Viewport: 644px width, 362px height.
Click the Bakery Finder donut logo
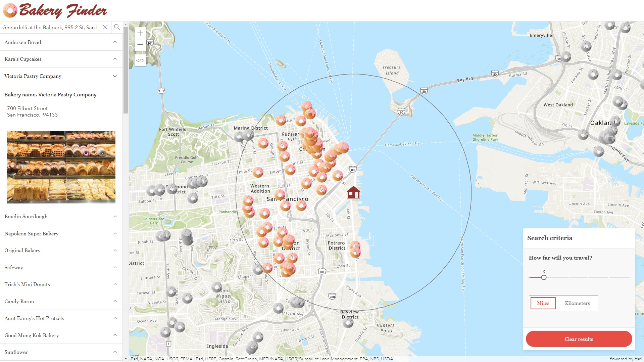[10, 10]
